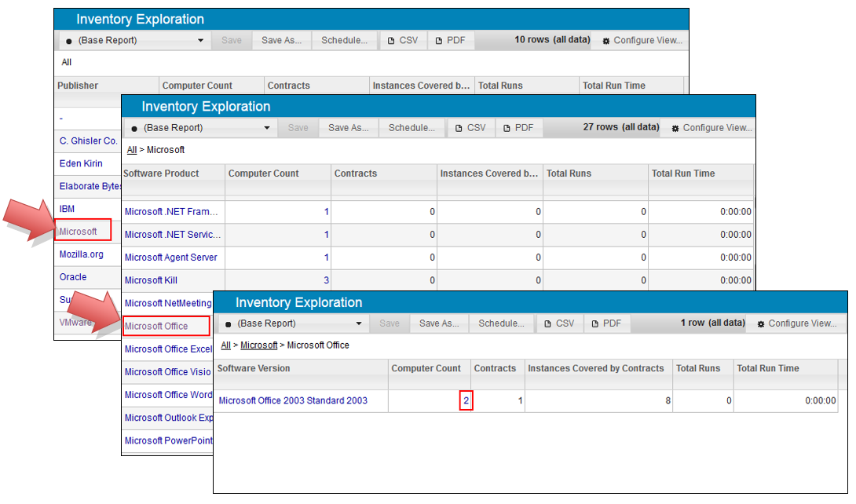The height and width of the screenshot is (504, 856).
Task: Click Save As in the back window
Action: click(281, 40)
